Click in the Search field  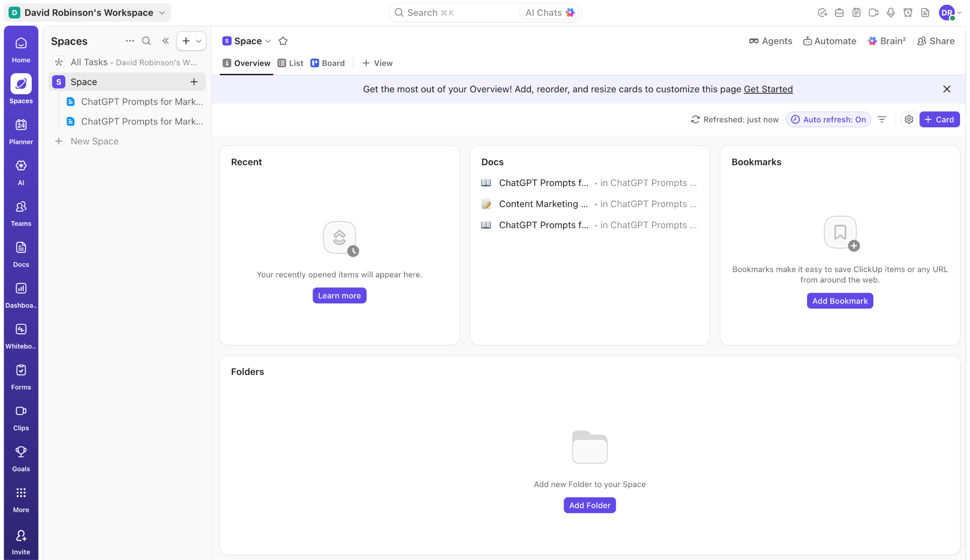tap(455, 13)
